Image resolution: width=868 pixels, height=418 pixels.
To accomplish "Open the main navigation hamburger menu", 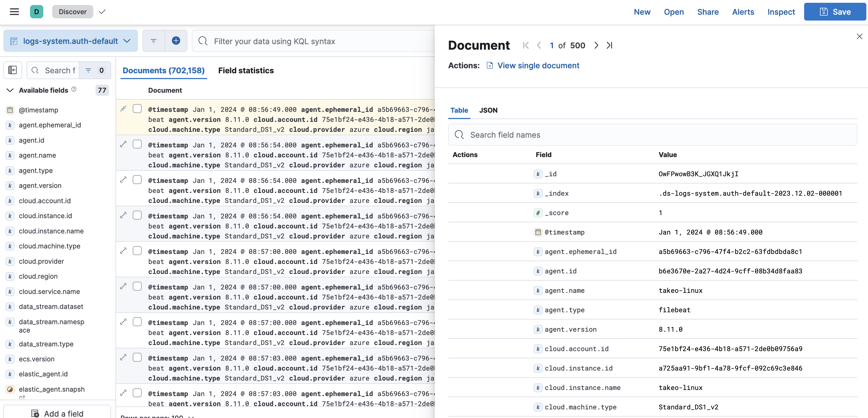I will 14,11.
